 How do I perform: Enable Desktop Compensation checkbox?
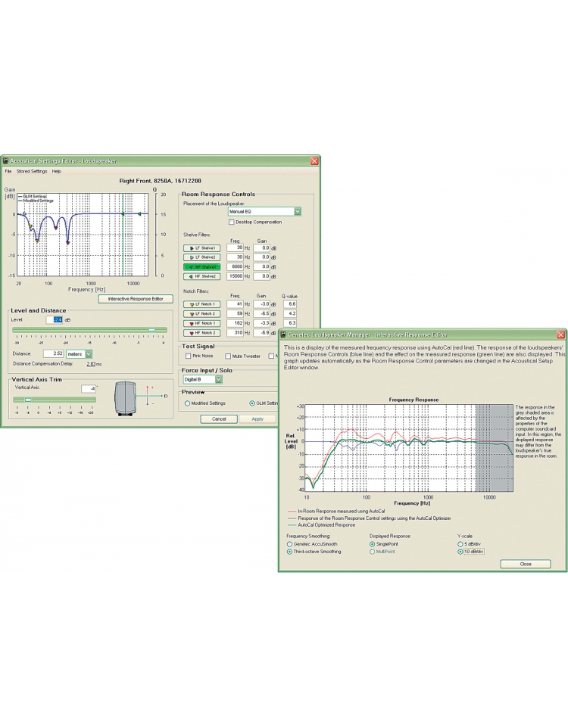(231, 222)
